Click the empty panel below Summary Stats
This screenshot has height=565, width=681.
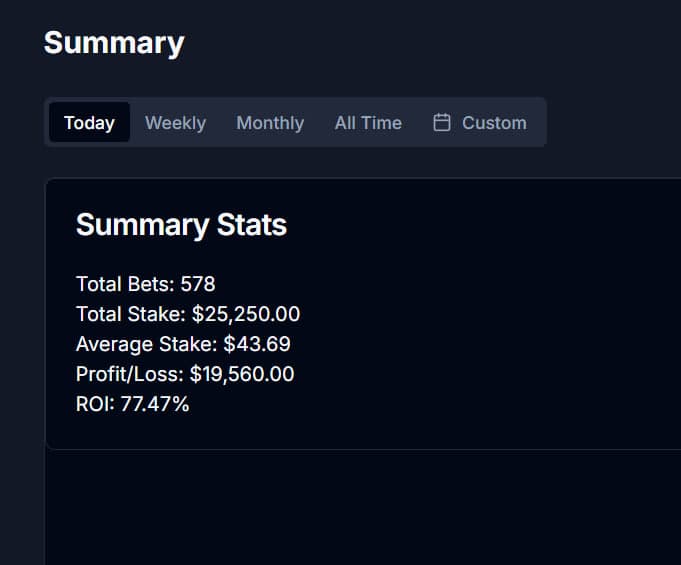tap(360, 510)
